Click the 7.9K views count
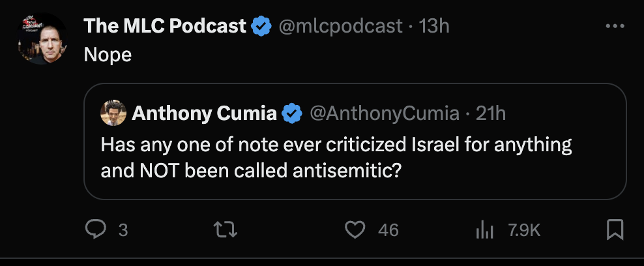644x266 pixels. 523,230
